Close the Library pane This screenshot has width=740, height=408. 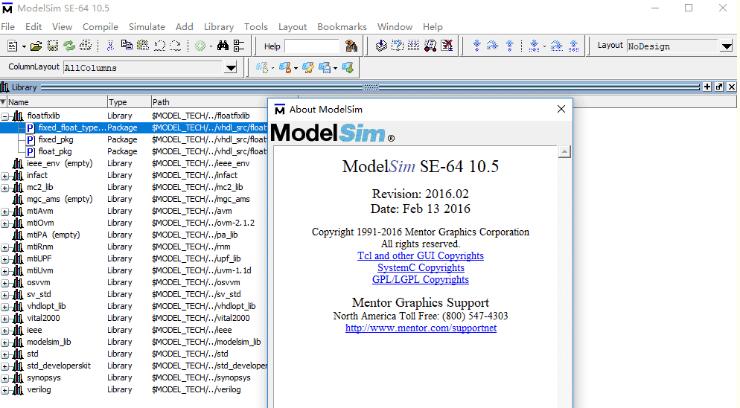(732, 87)
